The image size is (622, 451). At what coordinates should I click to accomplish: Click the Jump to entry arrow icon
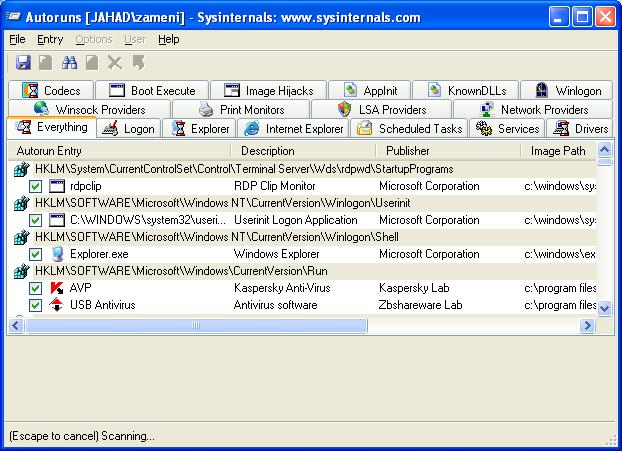coord(138,63)
